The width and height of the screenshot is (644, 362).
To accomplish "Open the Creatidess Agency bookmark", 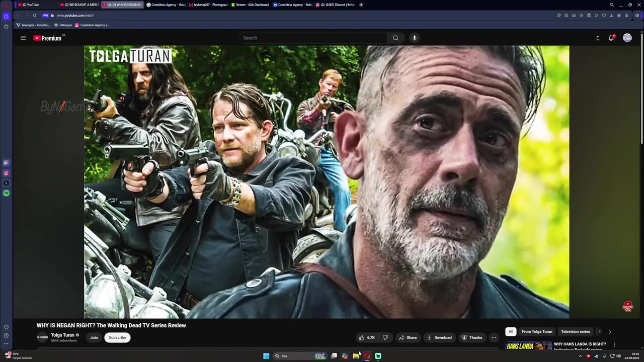I will click(92, 25).
